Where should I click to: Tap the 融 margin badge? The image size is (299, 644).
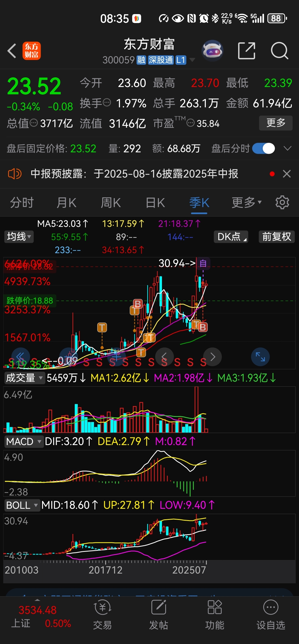click(x=141, y=60)
